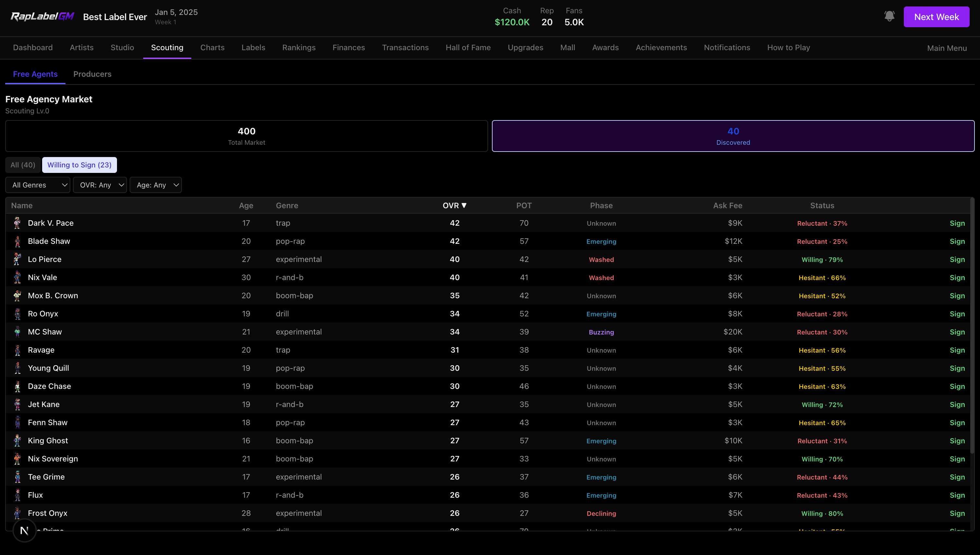980x555 pixels.
Task: Click Blade Shaw's avatar icon
Action: (17, 241)
